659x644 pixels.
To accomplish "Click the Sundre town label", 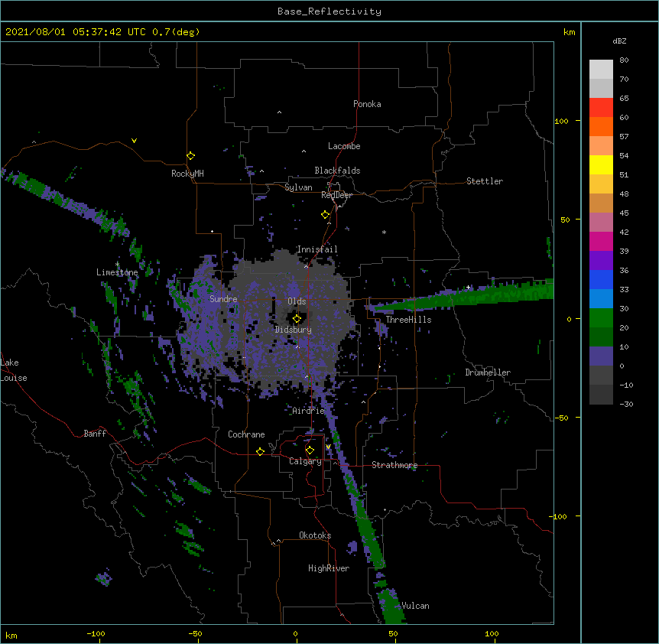I will [x=223, y=299].
